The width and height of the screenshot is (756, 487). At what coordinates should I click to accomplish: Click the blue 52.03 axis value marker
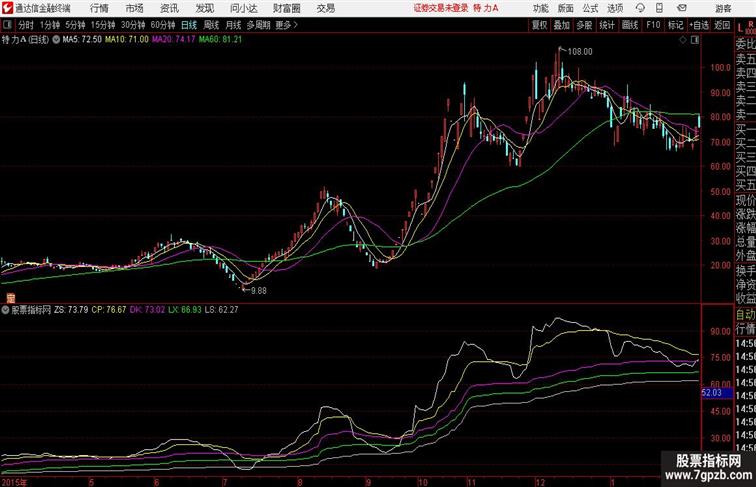(716, 393)
